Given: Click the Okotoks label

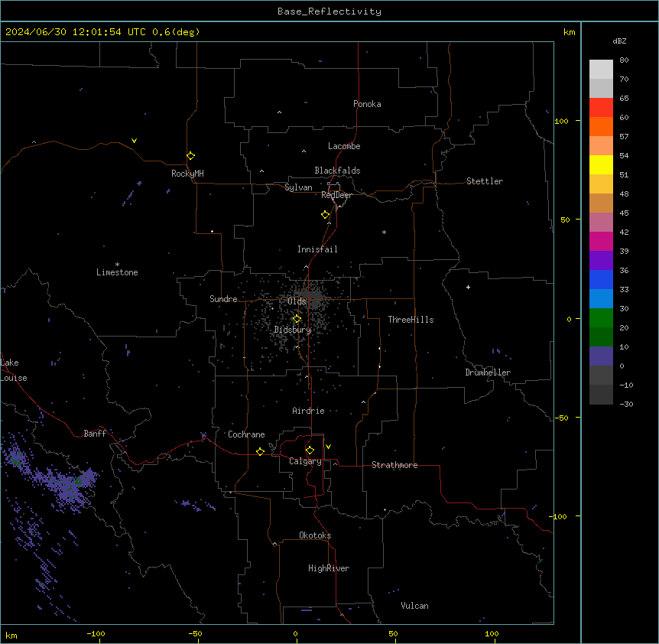Looking at the screenshot, I should pyautogui.click(x=315, y=535).
